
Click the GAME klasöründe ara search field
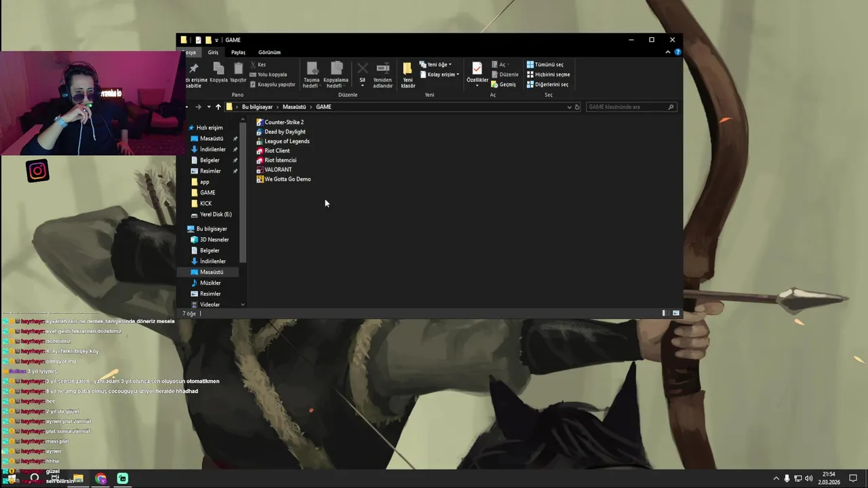[x=631, y=107]
